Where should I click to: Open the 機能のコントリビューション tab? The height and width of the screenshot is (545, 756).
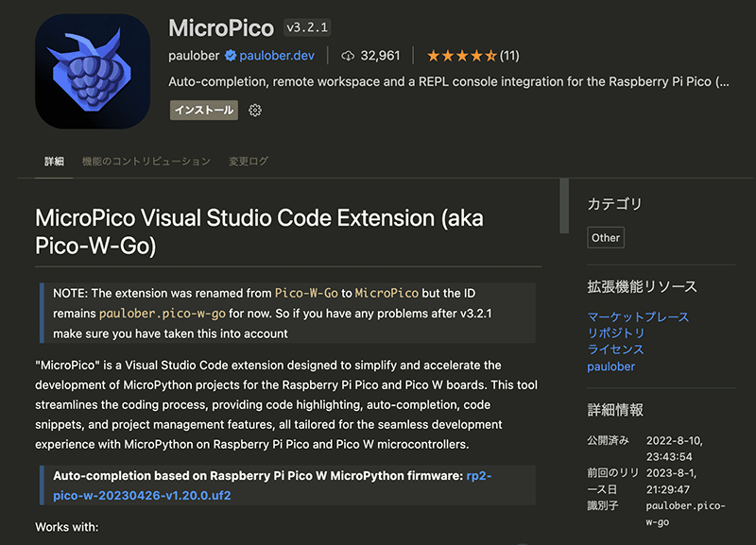(x=146, y=162)
